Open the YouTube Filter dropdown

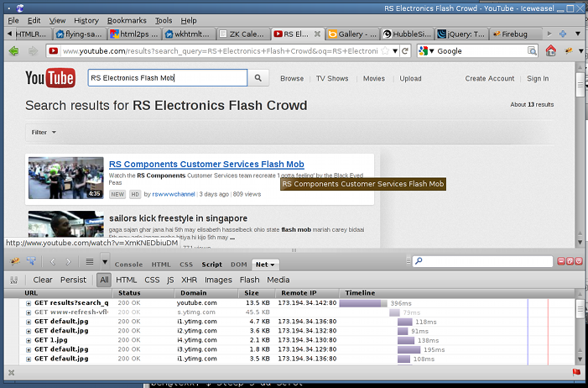44,132
